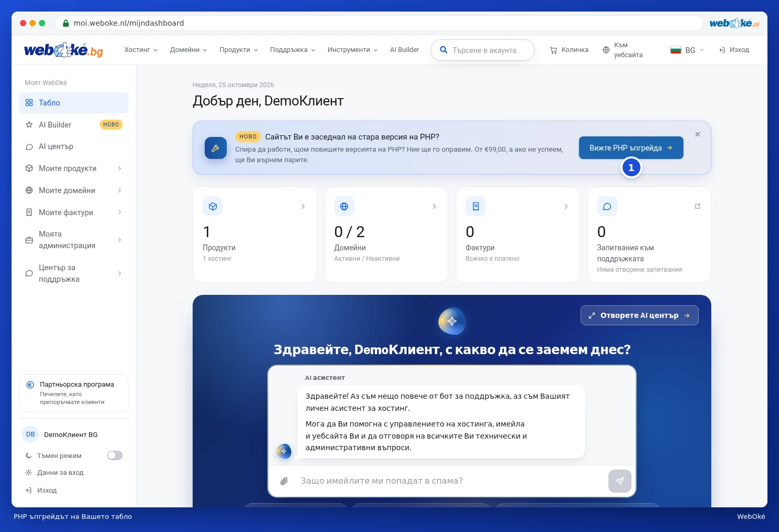The height and width of the screenshot is (532, 779).
Task: Click the cube icon on Продукти card
Action: [213, 206]
